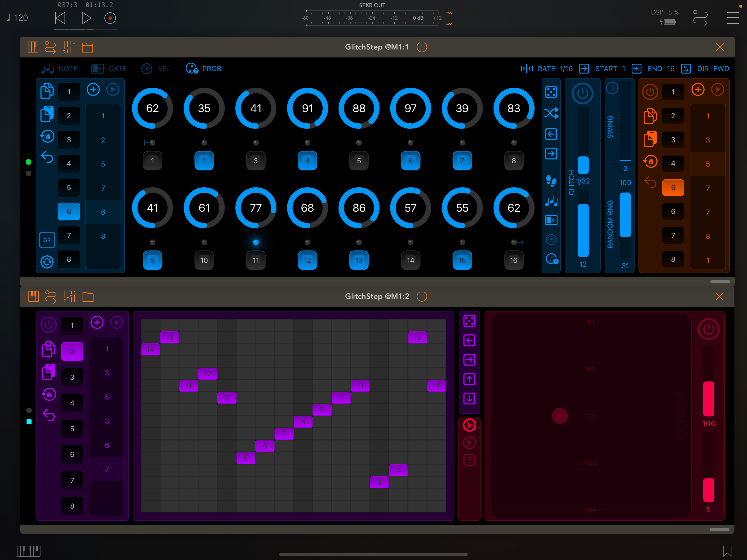Image resolution: width=747 pixels, height=560 pixels.
Task: Click the step 6 knob showing 97
Action: 410,109
